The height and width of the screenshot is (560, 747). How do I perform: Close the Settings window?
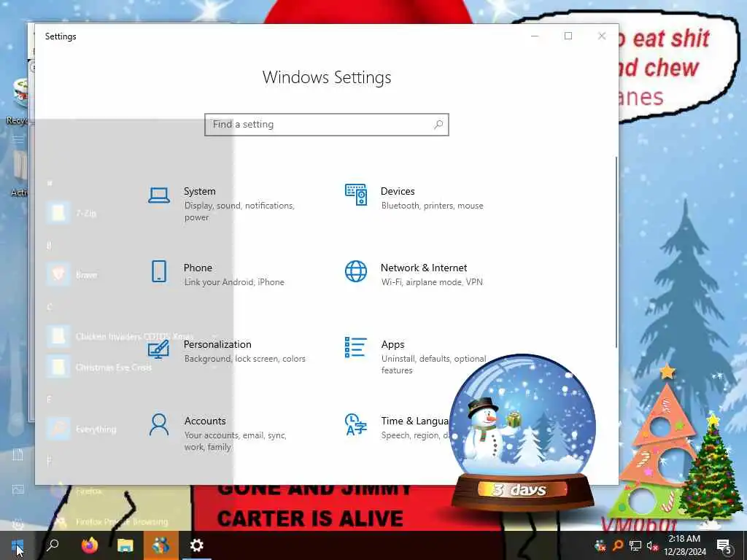coord(602,36)
